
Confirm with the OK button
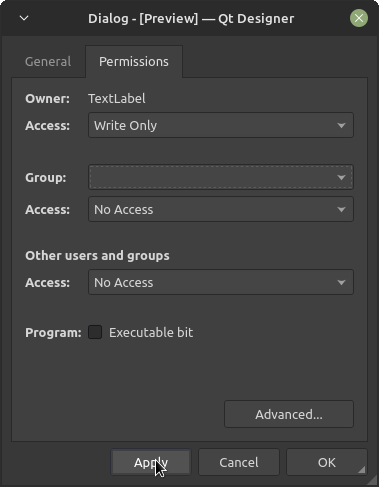(x=327, y=462)
